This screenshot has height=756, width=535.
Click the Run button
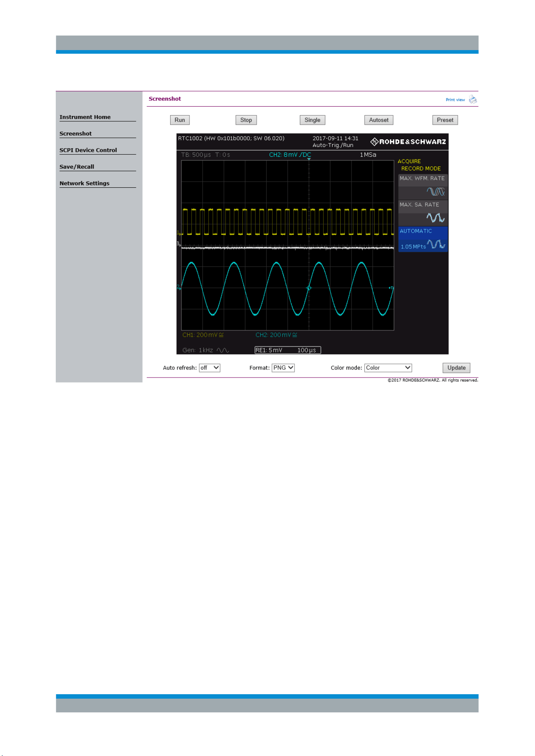click(x=180, y=120)
